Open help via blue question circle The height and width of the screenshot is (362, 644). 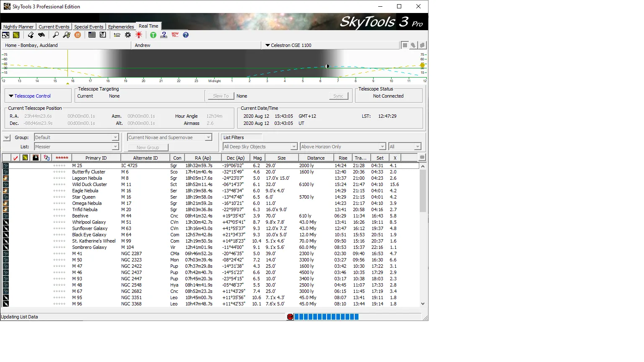tap(186, 35)
